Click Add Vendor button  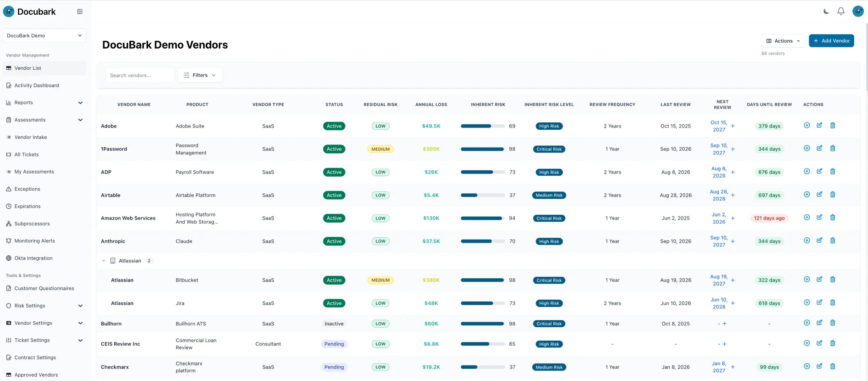pos(832,41)
